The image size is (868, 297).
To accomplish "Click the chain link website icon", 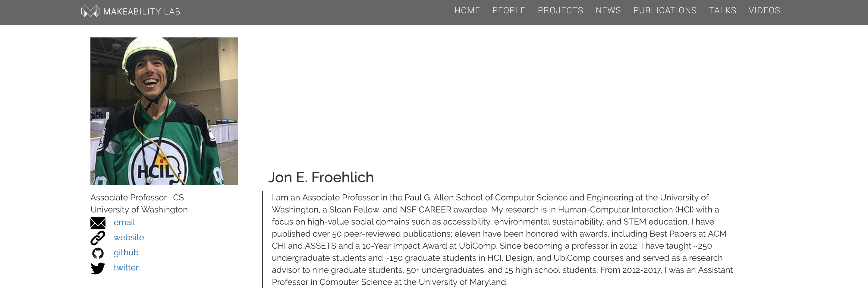I will (x=98, y=238).
